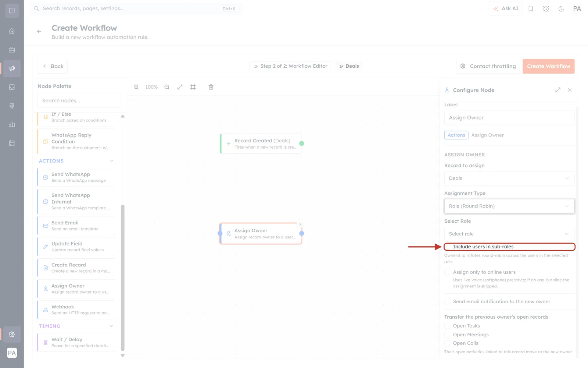
Task: Select the Send Email node in palette
Action: tap(76, 226)
